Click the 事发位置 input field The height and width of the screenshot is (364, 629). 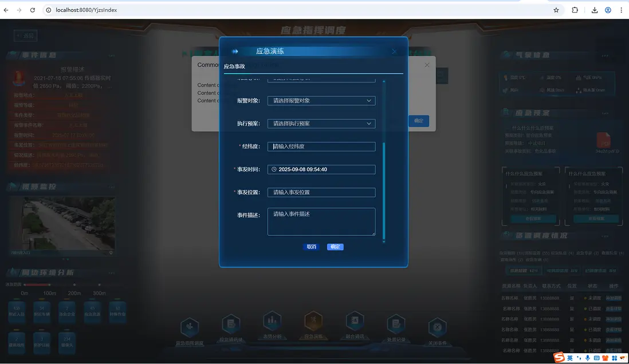click(x=321, y=192)
